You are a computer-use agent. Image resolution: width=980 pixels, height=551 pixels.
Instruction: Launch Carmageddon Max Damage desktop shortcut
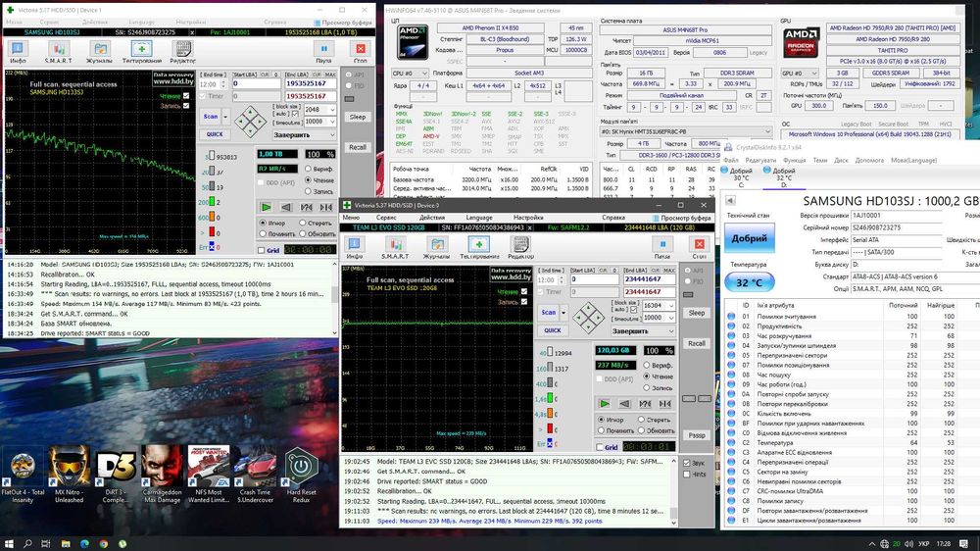click(x=162, y=476)
